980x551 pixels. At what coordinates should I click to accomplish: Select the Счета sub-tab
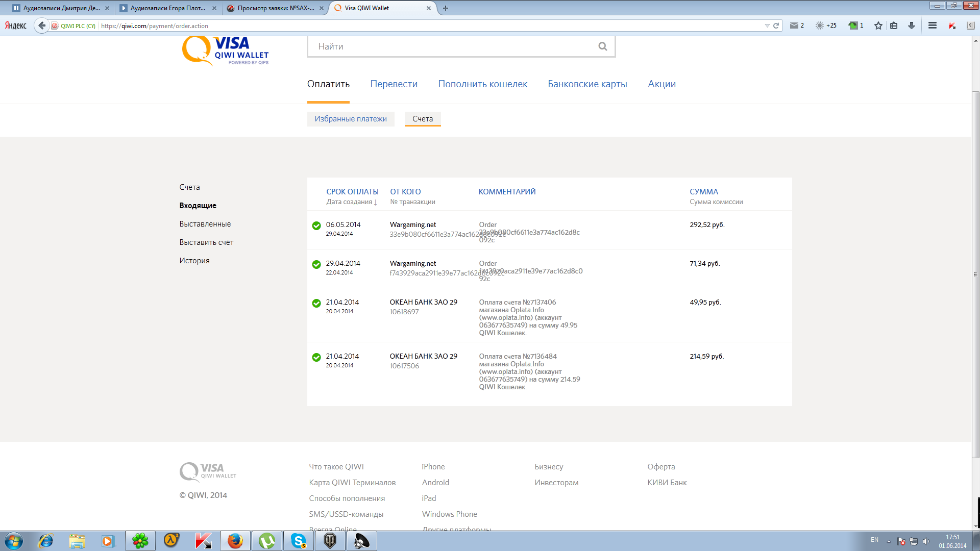423,119
